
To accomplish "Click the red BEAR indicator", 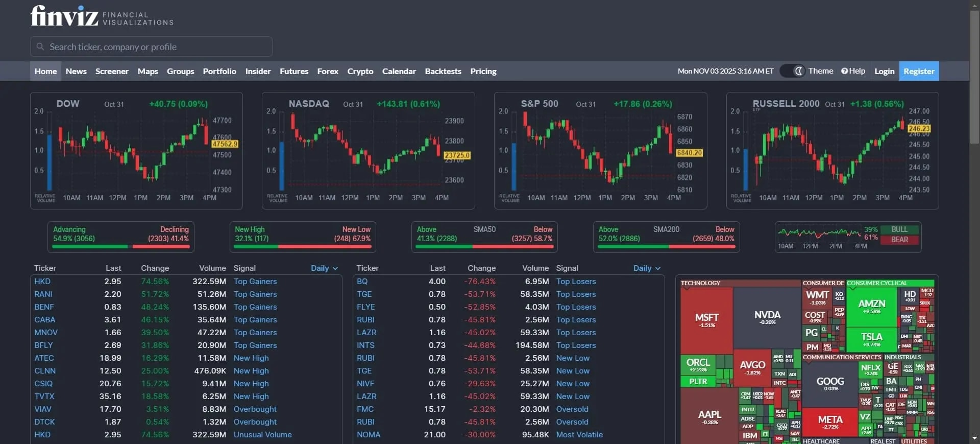I will pyautogui.click(x=899, y=240).
